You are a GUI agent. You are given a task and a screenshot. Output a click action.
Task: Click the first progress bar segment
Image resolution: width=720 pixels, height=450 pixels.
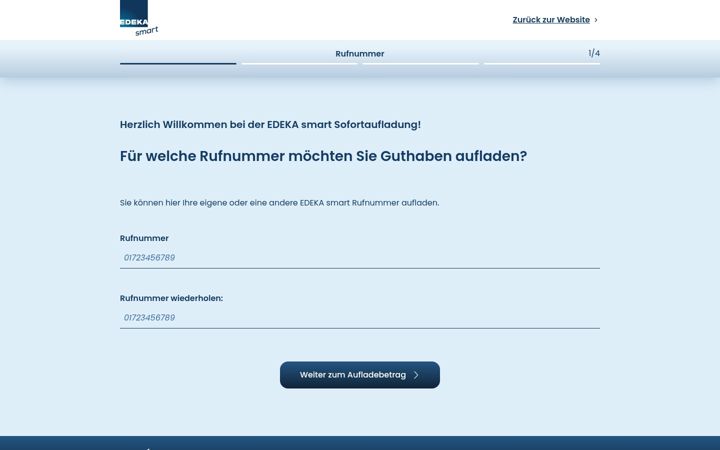[178, 63]
